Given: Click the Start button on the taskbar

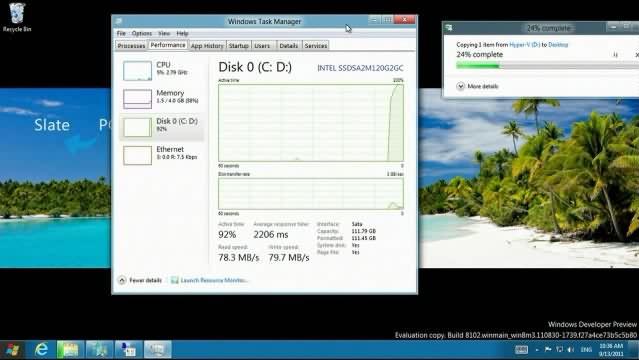Looking at the screenshot, I should 13,350.
